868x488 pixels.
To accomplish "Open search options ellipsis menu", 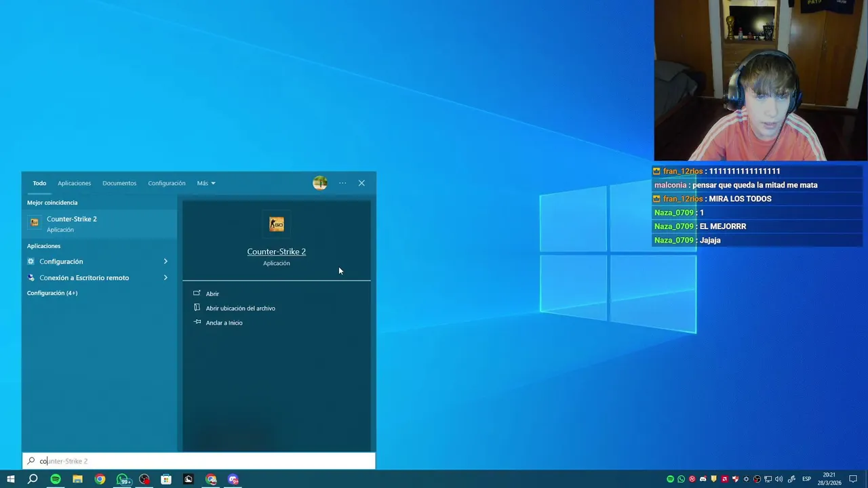I will point(342,183).
